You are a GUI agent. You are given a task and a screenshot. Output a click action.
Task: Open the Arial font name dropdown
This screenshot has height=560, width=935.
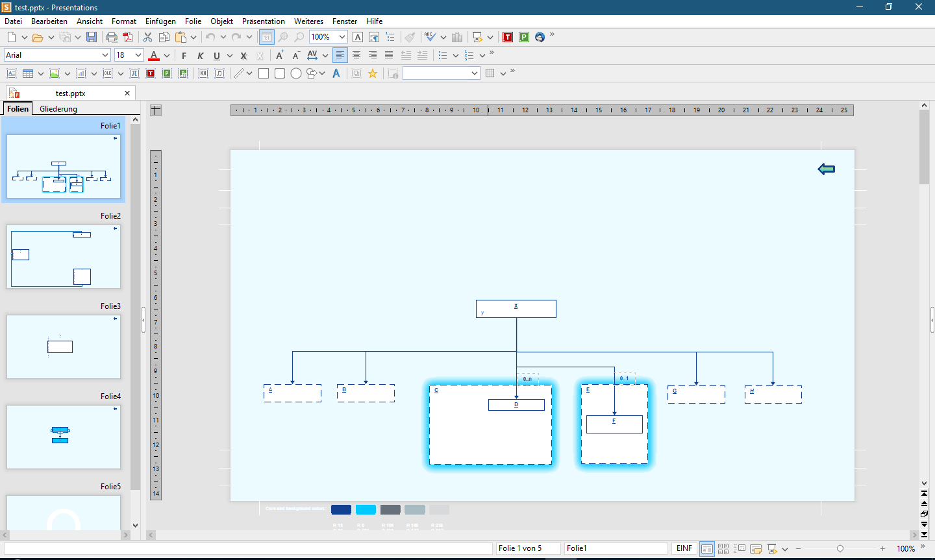click(x=105, y=55)
